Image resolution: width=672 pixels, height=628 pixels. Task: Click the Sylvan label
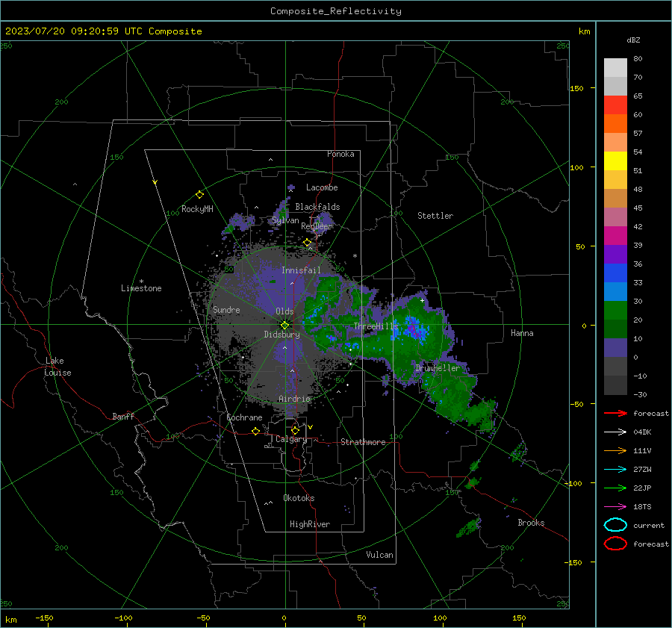click(x=285, y=220)
